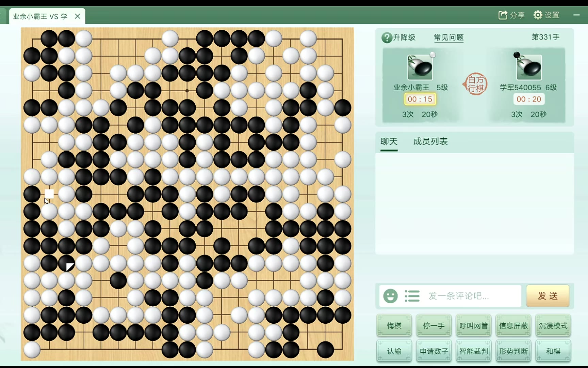Click the comment input field

[x=450, y=296]
